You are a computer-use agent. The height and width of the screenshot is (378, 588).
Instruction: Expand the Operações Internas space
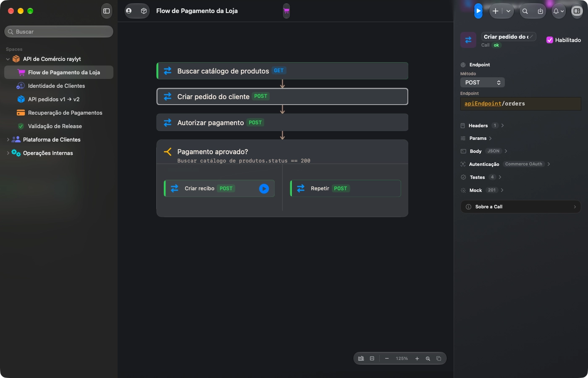tap(8, 153)
